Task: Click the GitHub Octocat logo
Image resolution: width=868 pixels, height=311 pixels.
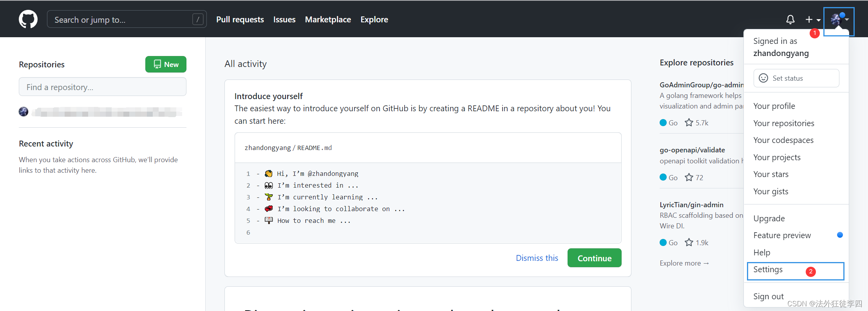Action: (x=28, y=19)
